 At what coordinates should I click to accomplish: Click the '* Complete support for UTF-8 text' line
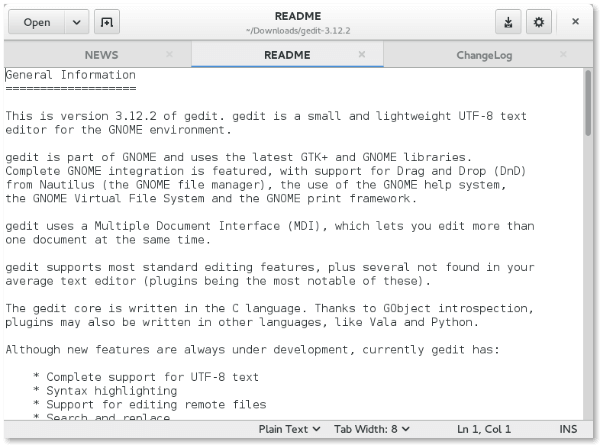click(146, 377)
